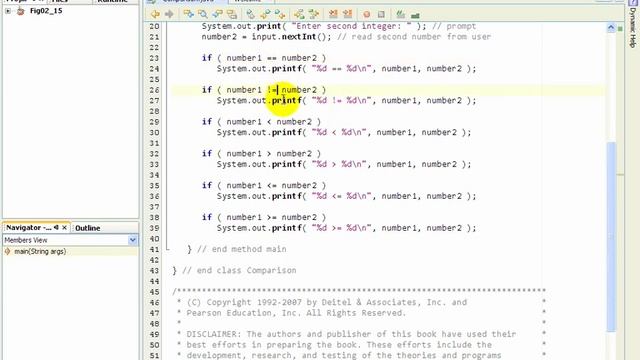Click line number 29 in the gutter

point(154,122)
